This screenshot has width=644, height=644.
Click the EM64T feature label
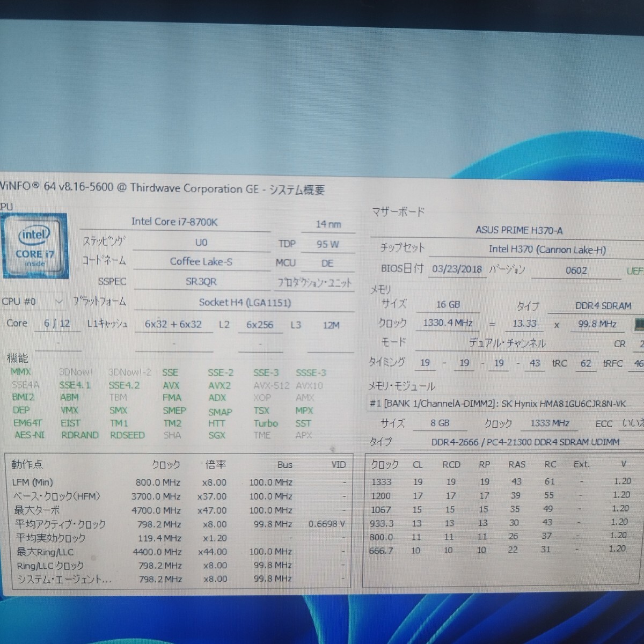[28, 423]
